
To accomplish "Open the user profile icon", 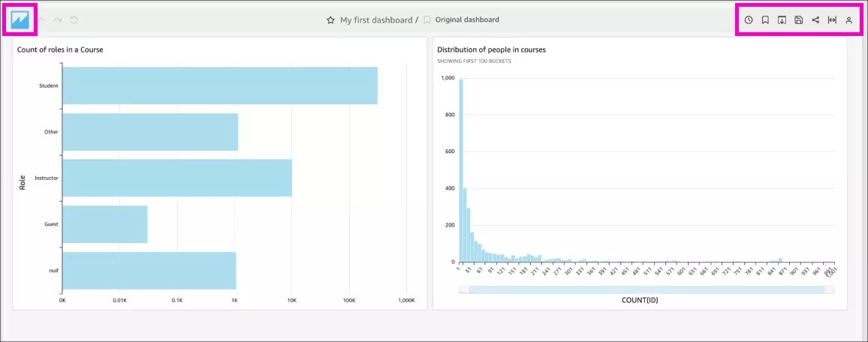I will pos(848,20).
